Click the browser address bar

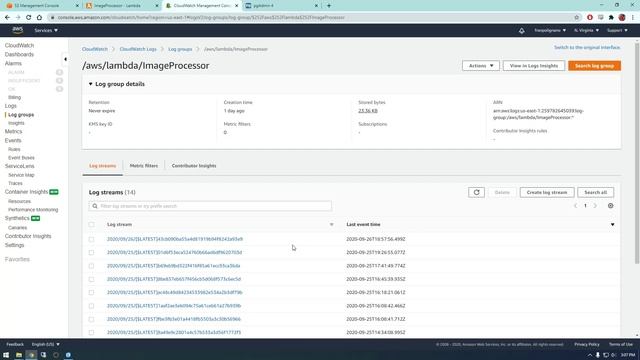coord(310,18)
